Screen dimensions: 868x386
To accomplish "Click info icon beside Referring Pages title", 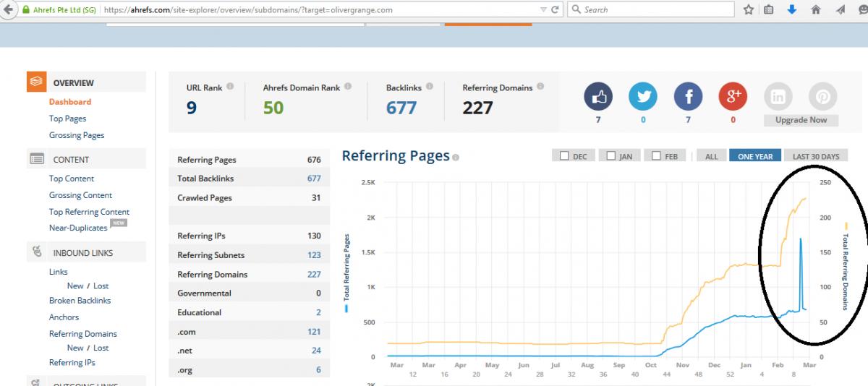I will [456, 157].
